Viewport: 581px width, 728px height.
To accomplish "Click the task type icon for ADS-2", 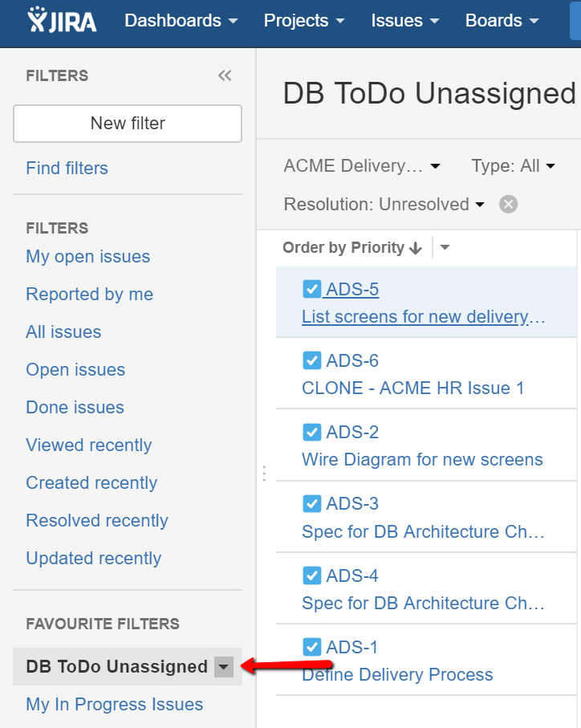I will (x=312, y=432).
